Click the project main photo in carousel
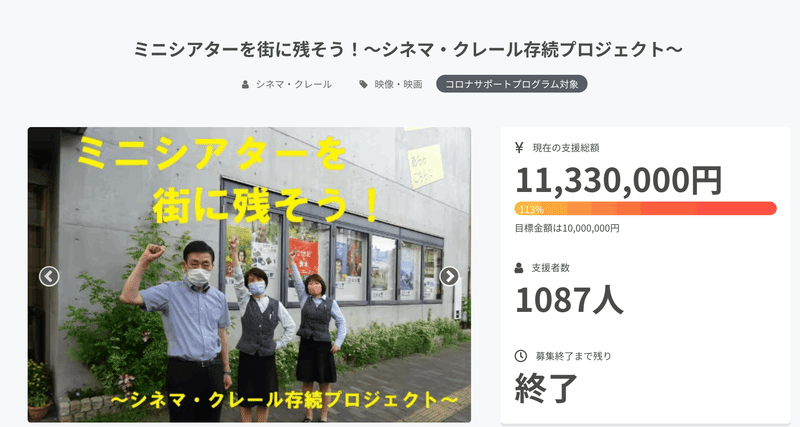The height and width of the screenshot is (427, 800). [x=249, y=274]
